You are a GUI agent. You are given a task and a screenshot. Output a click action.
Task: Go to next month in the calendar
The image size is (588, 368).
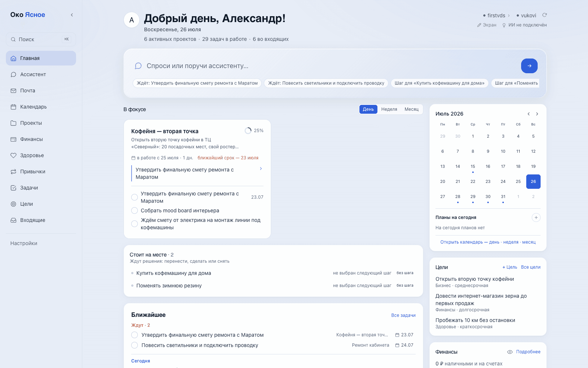[537, 114]
